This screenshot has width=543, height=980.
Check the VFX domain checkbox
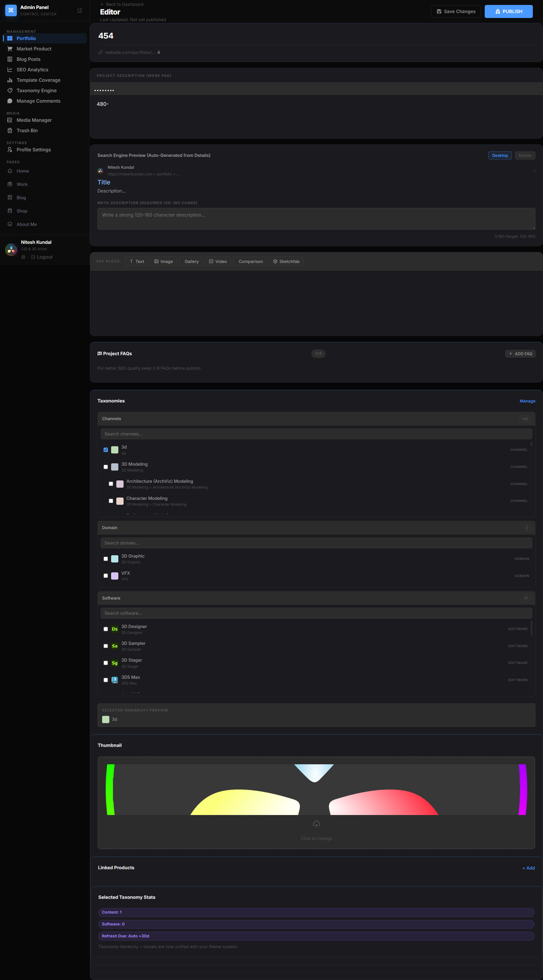106,576
